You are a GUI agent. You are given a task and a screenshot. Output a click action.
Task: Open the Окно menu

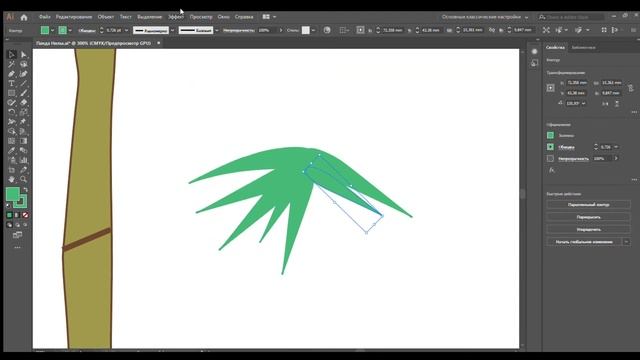(223, 17)
